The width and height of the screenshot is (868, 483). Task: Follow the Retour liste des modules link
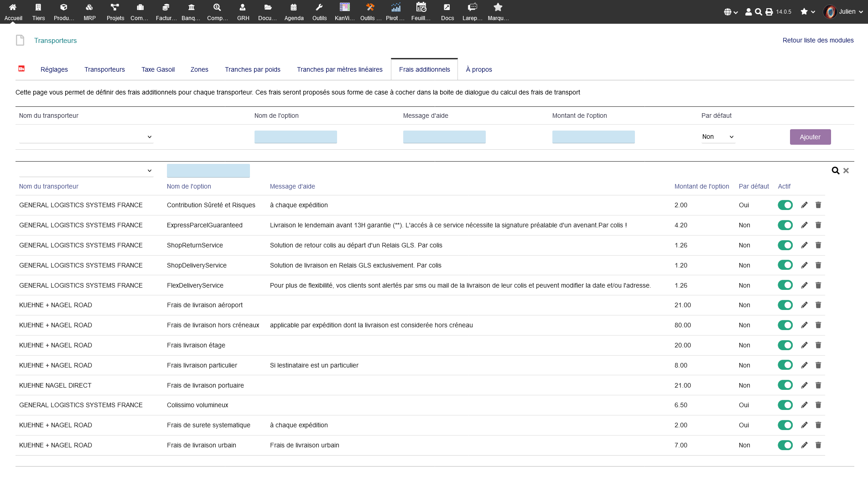(818, 40)
